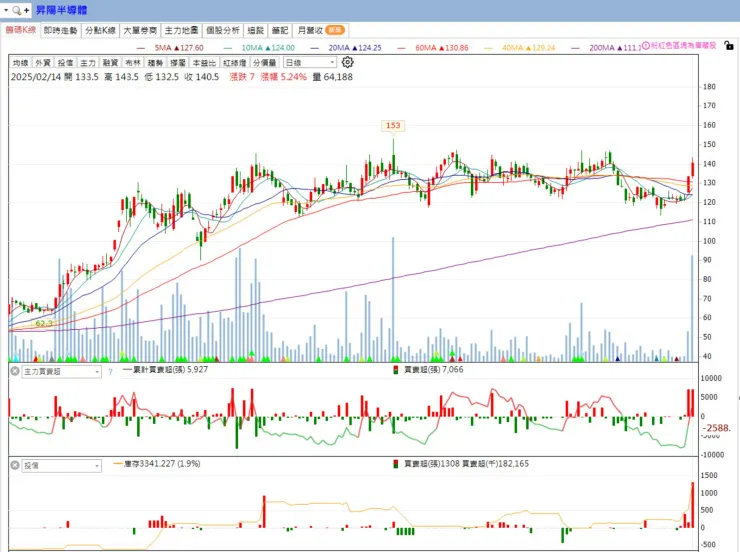Click the 5MA red legend line
The width and height of the screenshot is (740, 552).
pos(140,48)
